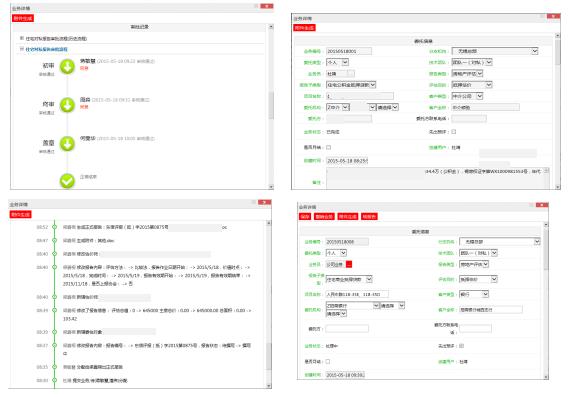The height and width of the screenshot is (397, 569).
Task: Click the 委托方联系电话 field in the lower-right form
Action: (475, 329)
